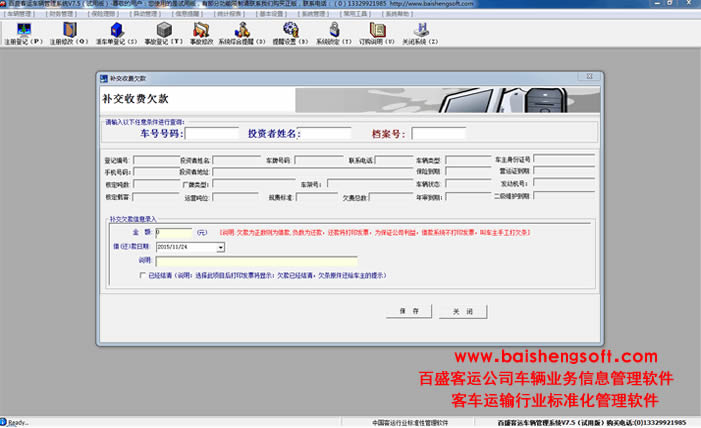Click the 营运证到期 field

tap(564, 171)
